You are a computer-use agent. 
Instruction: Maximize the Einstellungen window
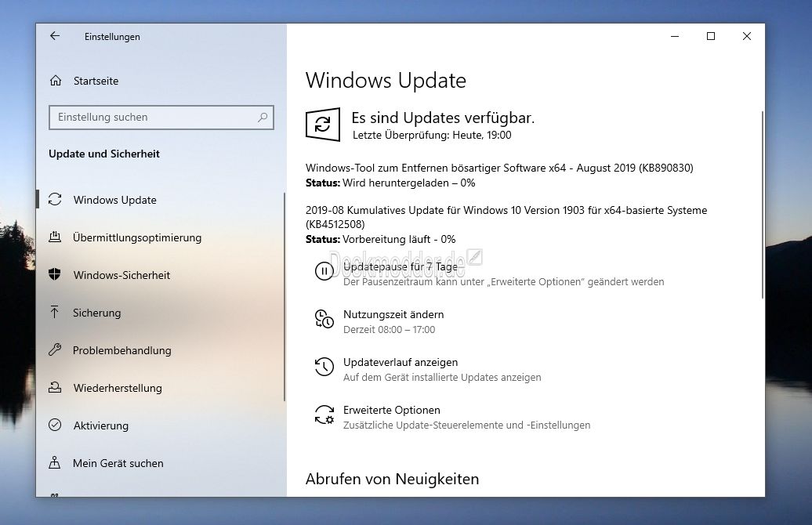pyautogui.click(x=710, y=36)
